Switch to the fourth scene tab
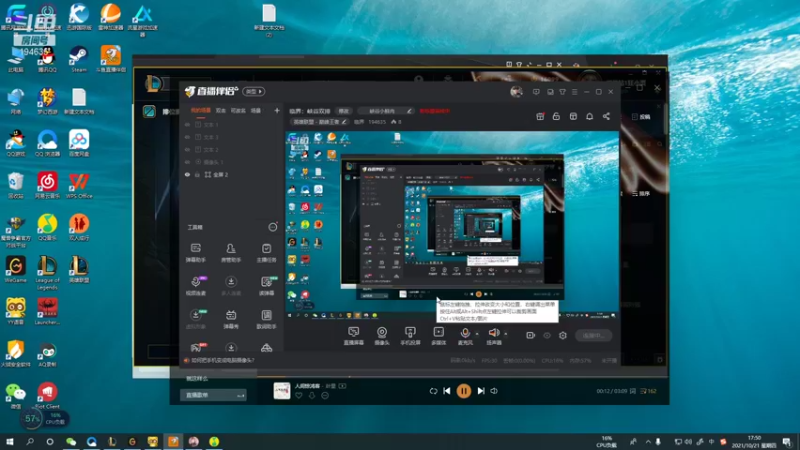The height and width of the screenshot is (450, 800). [256, 110]
